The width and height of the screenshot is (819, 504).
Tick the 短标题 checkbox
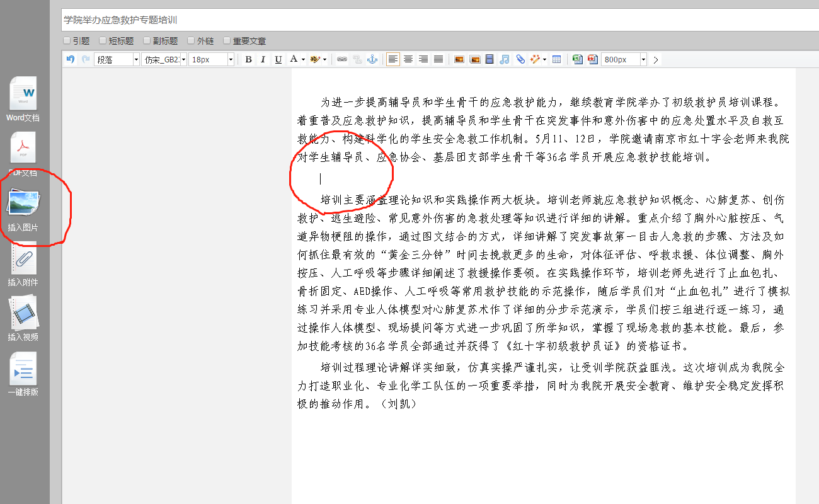pyautogui.click(x=103, y=41)
